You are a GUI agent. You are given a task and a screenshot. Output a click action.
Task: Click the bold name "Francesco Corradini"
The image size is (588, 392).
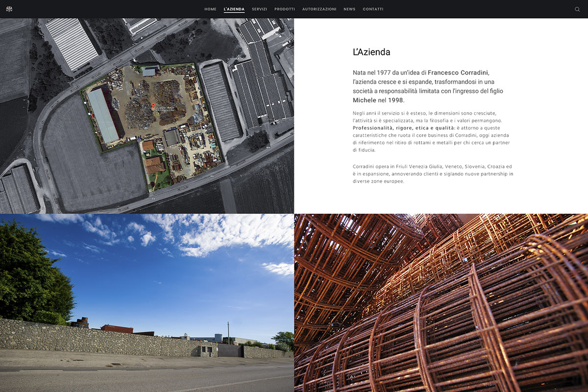click(458, 73)
